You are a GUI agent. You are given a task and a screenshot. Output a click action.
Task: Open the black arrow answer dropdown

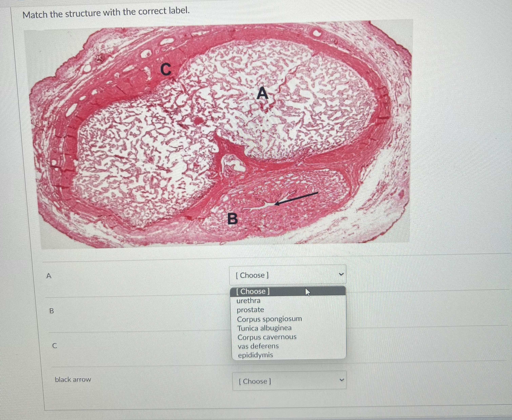(289, 381)
